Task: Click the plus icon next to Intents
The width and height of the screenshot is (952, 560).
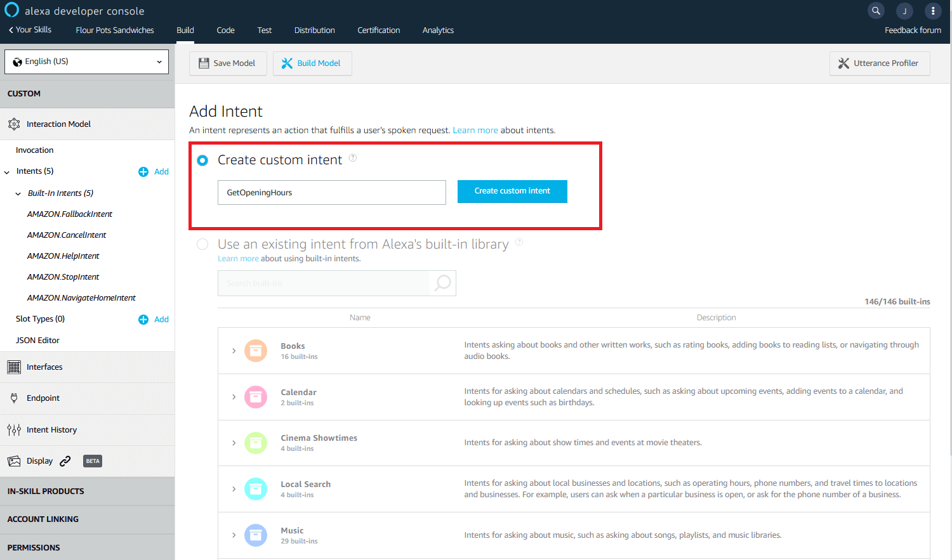Action: pyautogui.click(x=143, y=172)
